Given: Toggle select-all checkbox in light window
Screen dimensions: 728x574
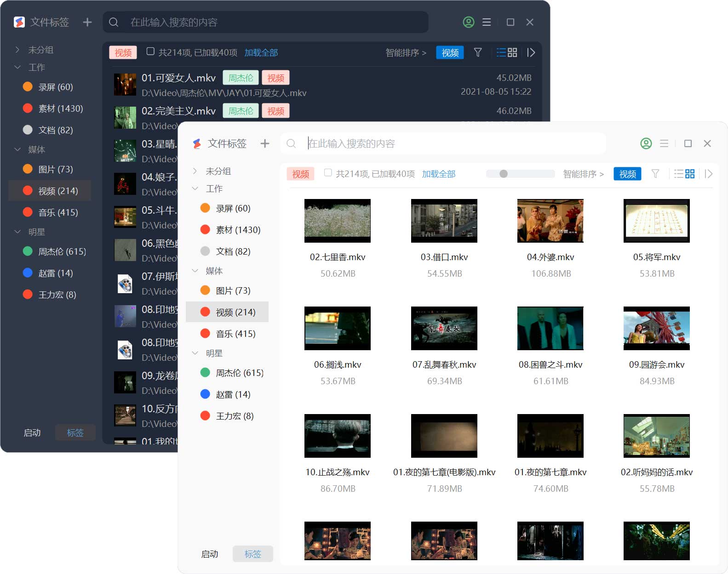Looking at the screenshot, I should coord(328,173).
